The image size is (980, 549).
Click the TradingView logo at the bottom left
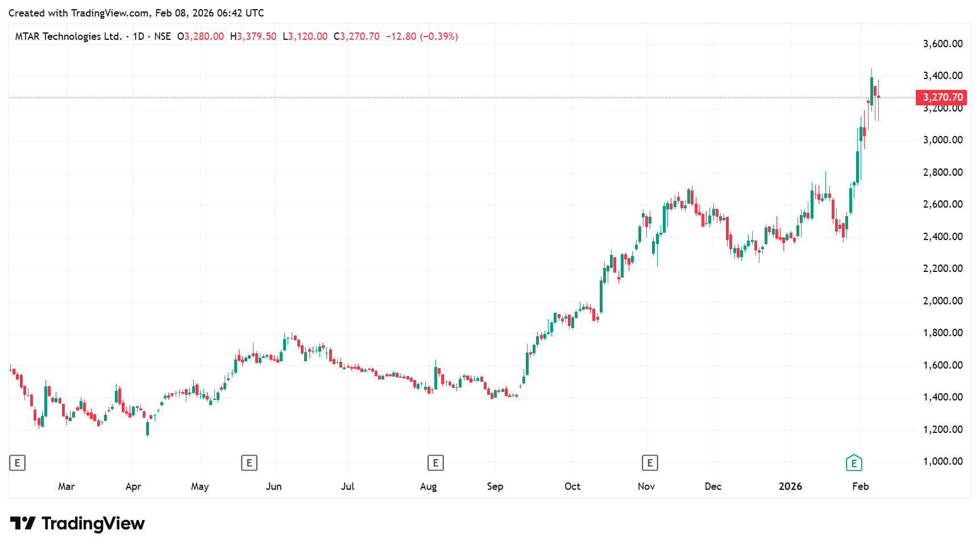coord(77,523)
